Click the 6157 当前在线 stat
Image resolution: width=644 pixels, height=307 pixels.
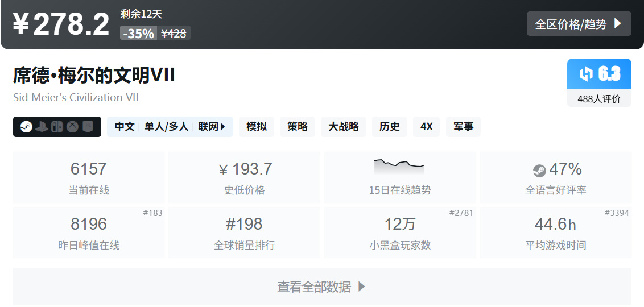(x=89, y=177)
